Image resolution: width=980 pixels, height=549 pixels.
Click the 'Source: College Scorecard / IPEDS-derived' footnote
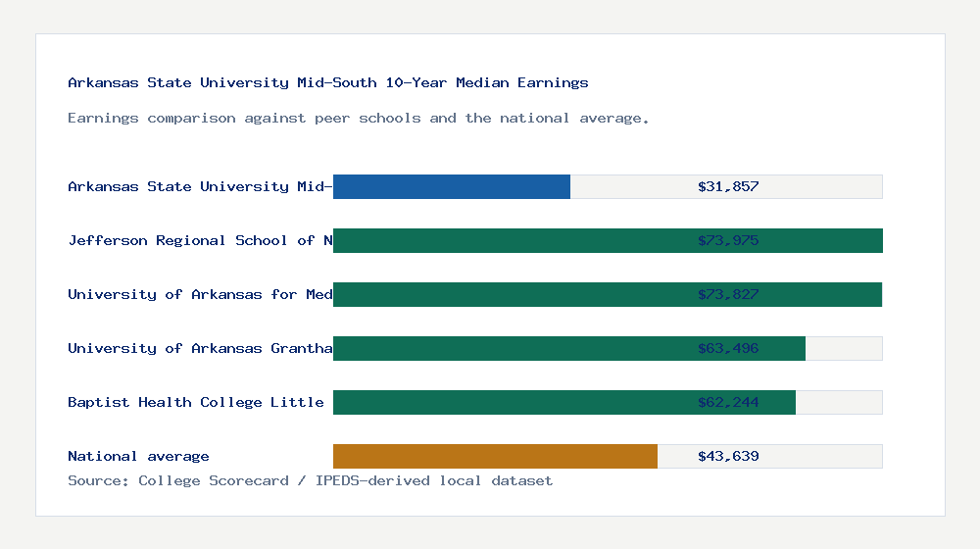click(x=310, y=480)
